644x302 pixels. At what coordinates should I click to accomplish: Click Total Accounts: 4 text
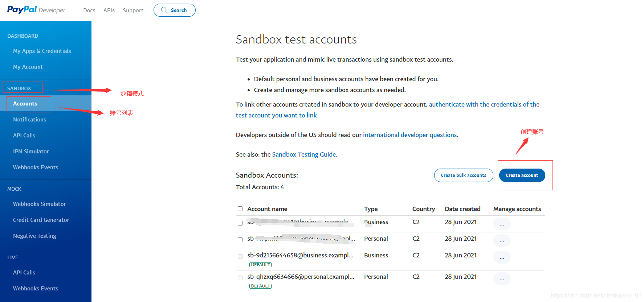tap(260, 187)
